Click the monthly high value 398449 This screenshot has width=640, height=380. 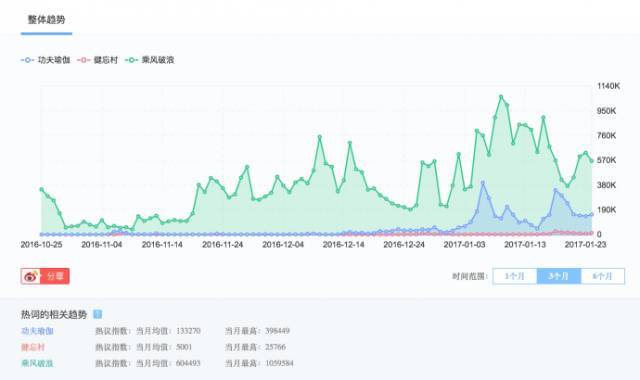point(278,331)
